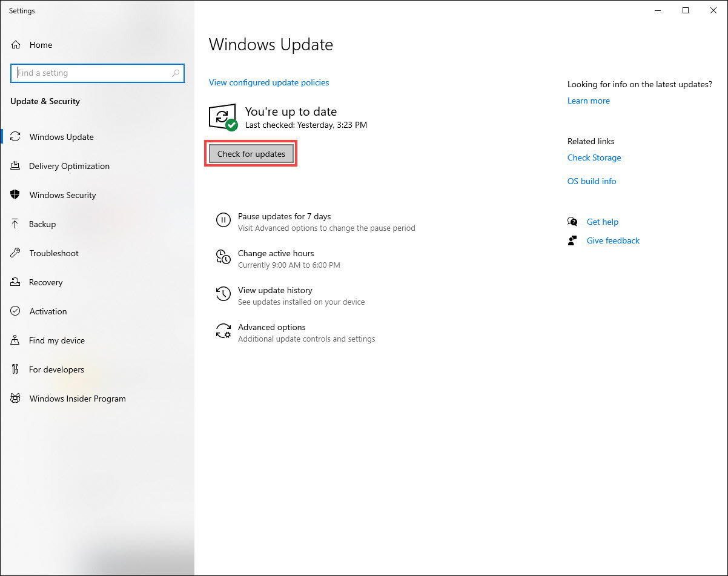728x576 pixels.
Task: Click the up-to-date status icon with green check
Action: coord(223,117)
